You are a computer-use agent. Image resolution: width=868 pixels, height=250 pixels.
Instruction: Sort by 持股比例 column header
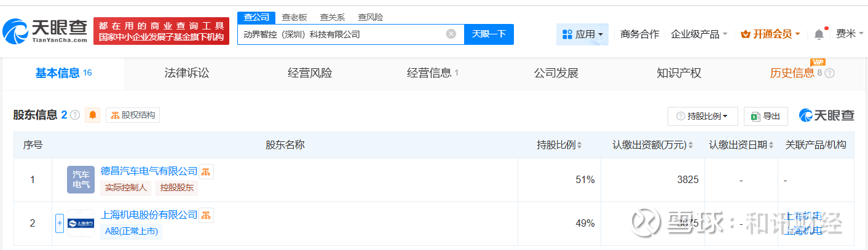point(559,145)
